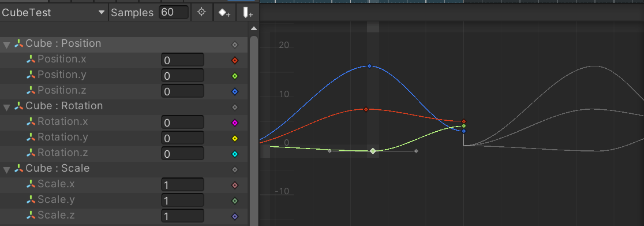Viewport: 644px width, 226px height.
Task: Click the magenta Rotation.x key diamond
Action: [x=234, y=123]
